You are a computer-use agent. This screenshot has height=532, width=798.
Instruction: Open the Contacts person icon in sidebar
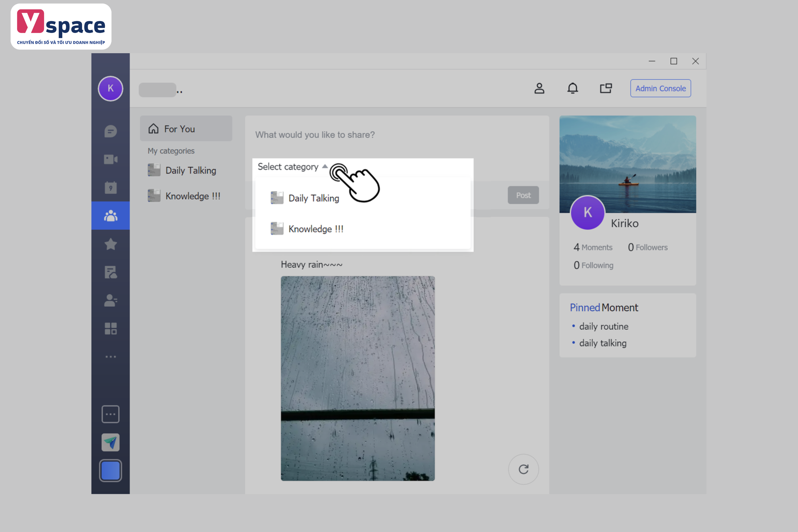pos(111,300)
